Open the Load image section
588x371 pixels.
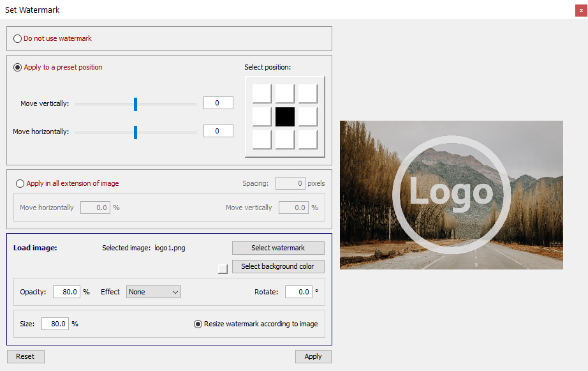(x=34, y=248)
